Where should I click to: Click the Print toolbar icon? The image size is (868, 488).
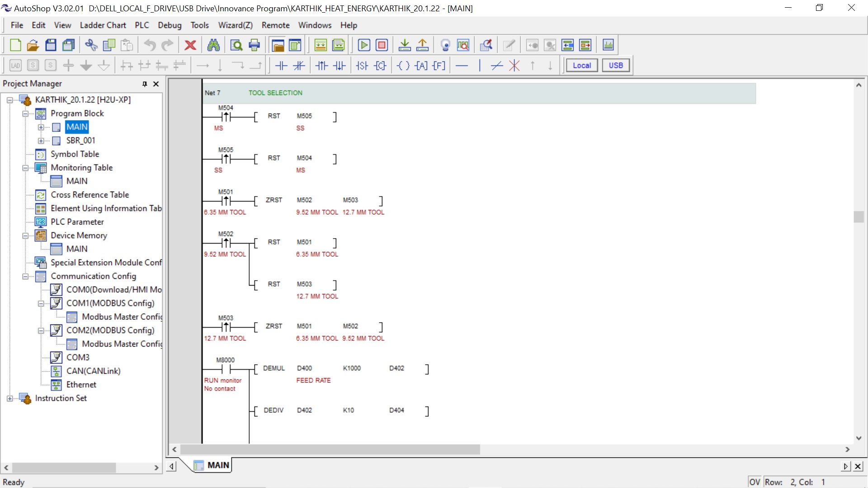coord(255,45)
